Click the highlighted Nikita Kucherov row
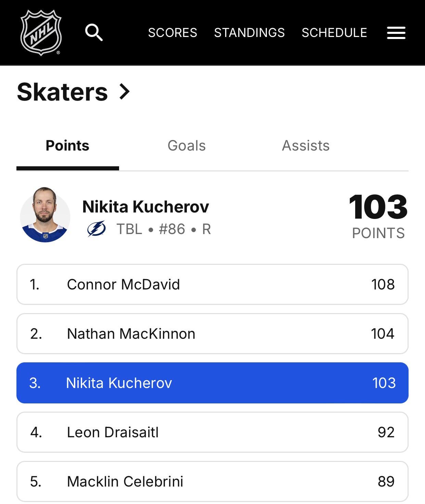Image resolution: width=425 pixels, height=504 pixels. [212, 383]
